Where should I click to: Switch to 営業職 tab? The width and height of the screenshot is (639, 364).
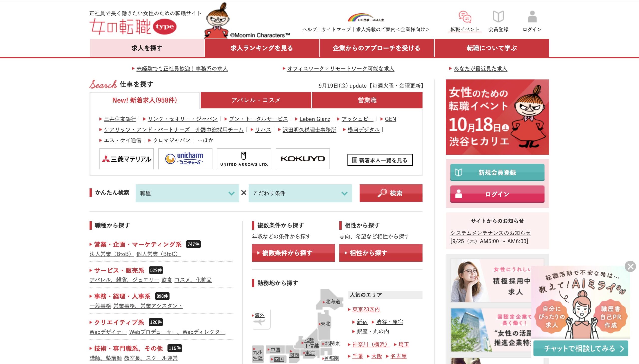pyautogui.click(x=367, y=100)
